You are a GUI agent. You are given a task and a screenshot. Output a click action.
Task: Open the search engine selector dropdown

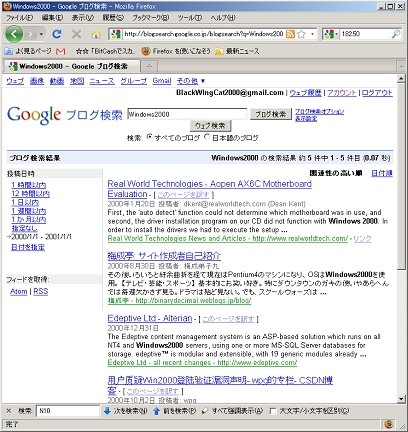[331, 34]
